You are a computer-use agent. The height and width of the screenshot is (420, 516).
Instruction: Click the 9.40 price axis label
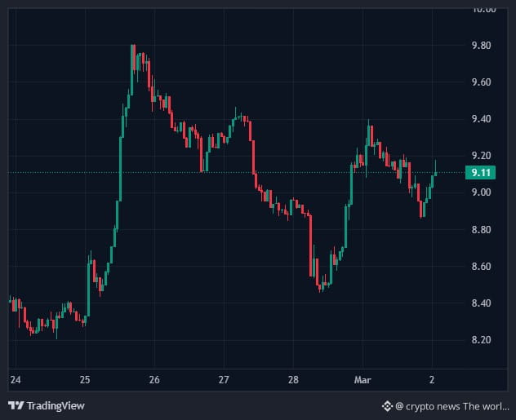click(x=481, y=119)
